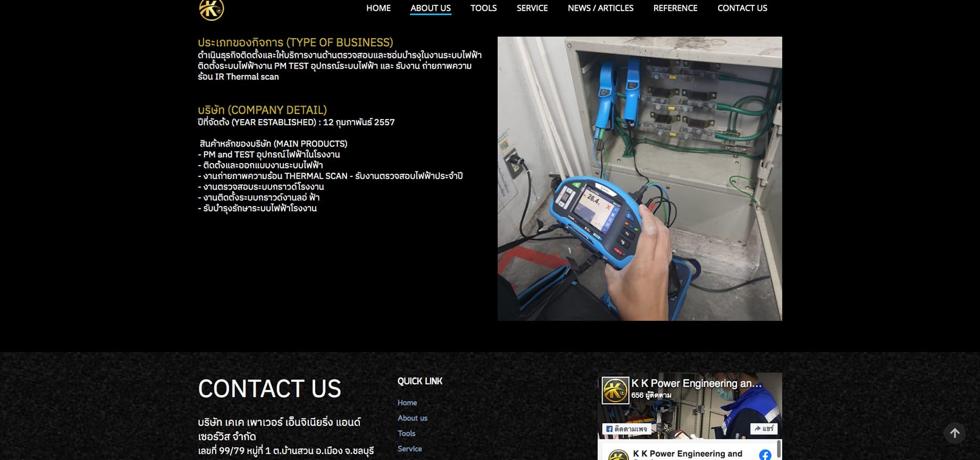Open the SERVICE page from the navbar

[x=531, y=8]
